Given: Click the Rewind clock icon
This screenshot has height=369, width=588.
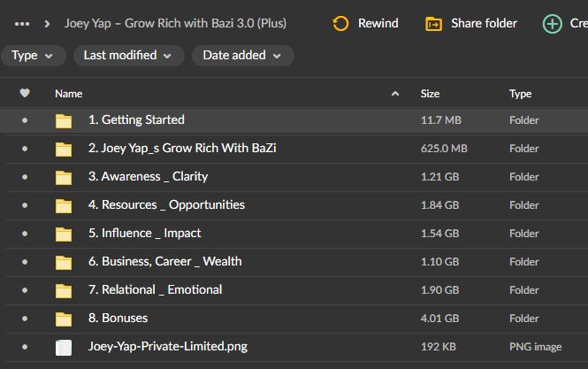Looking at the screenshot, I should (x=340, y=24).
